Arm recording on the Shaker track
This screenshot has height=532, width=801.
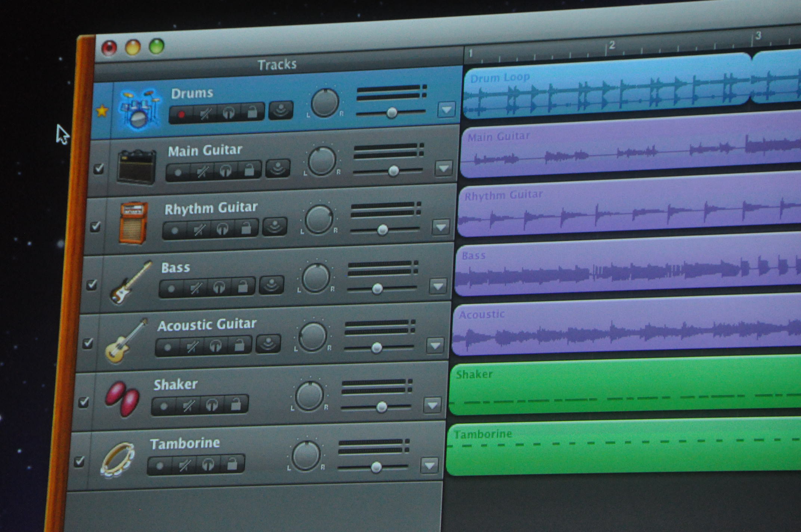coord(164,407)
